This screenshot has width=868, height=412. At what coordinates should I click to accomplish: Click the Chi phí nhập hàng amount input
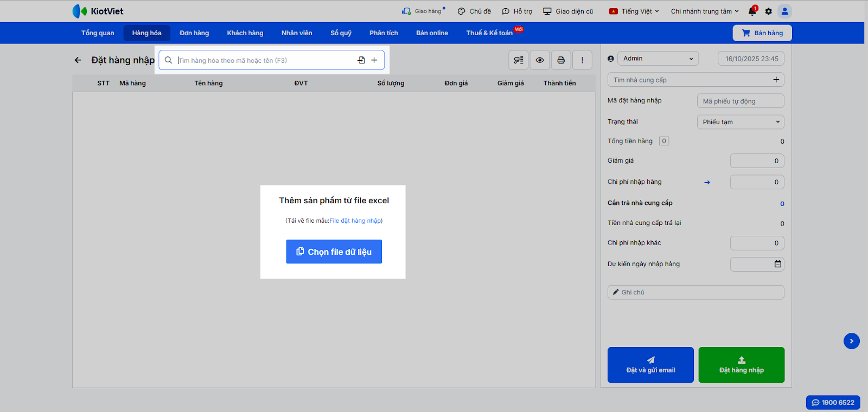click(757, 182)
